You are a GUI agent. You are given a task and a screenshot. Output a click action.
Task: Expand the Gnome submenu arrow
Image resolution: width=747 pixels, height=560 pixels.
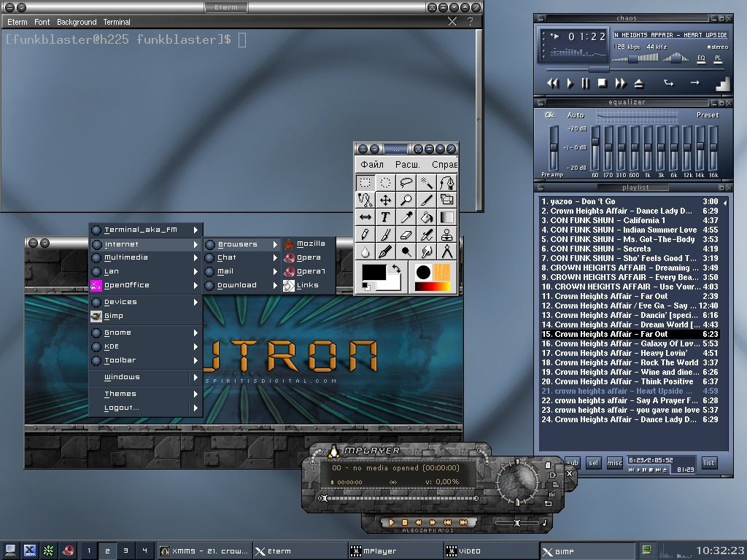[x=196, y=332]
